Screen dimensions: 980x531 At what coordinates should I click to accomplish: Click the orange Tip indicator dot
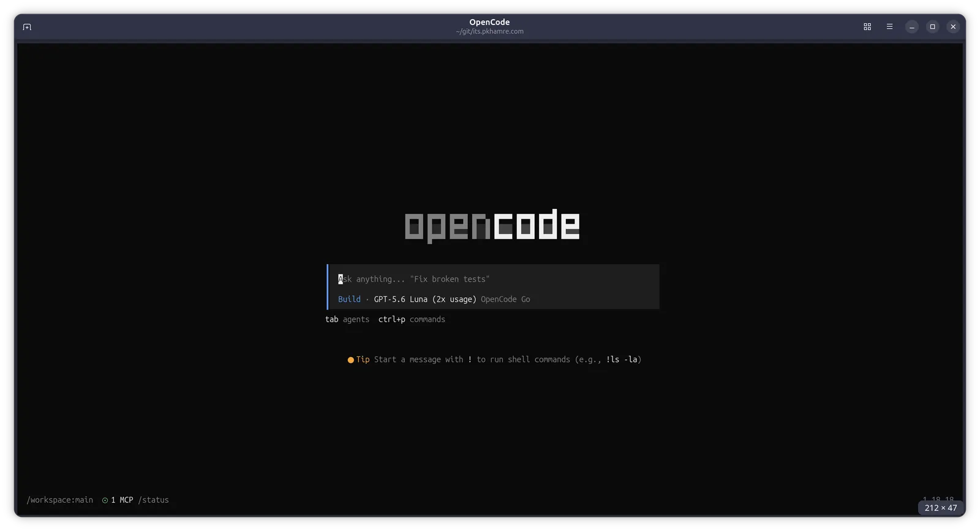coord(350,360)
